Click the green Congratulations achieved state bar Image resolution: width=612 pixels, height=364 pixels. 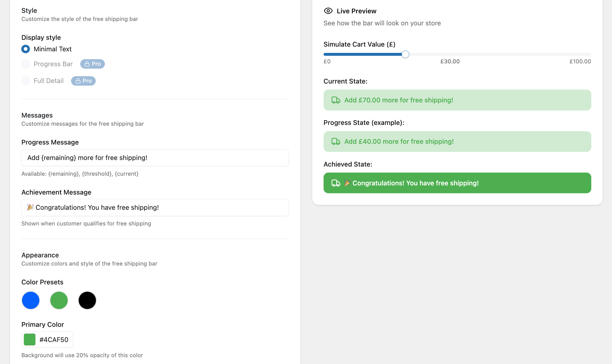pos(457,183)
